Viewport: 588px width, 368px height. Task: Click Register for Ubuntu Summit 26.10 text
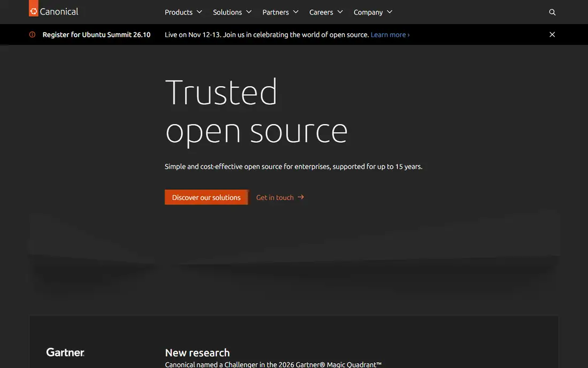(96, 35)
